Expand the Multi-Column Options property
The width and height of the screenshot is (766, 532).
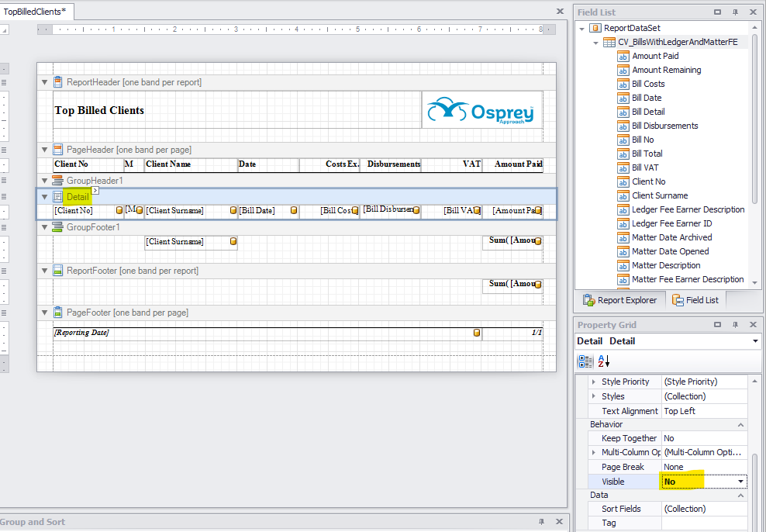tap(594, 452)
